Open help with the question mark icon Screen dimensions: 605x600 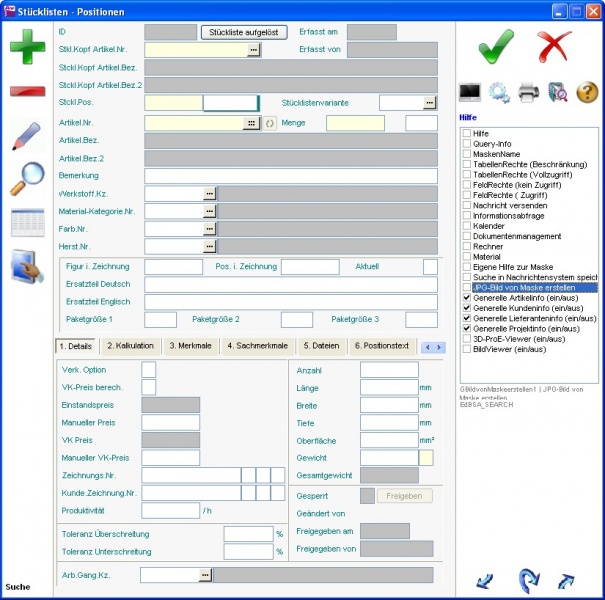point(587,93)
